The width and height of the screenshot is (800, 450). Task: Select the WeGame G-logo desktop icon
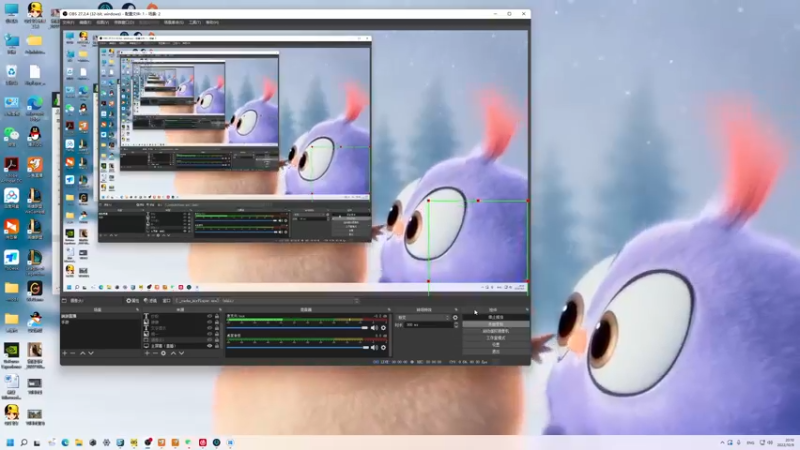click(x=35, y=291)
